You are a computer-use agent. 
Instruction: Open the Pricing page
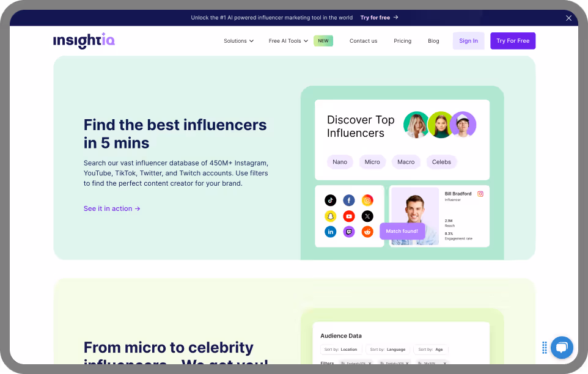click(402, 41)
